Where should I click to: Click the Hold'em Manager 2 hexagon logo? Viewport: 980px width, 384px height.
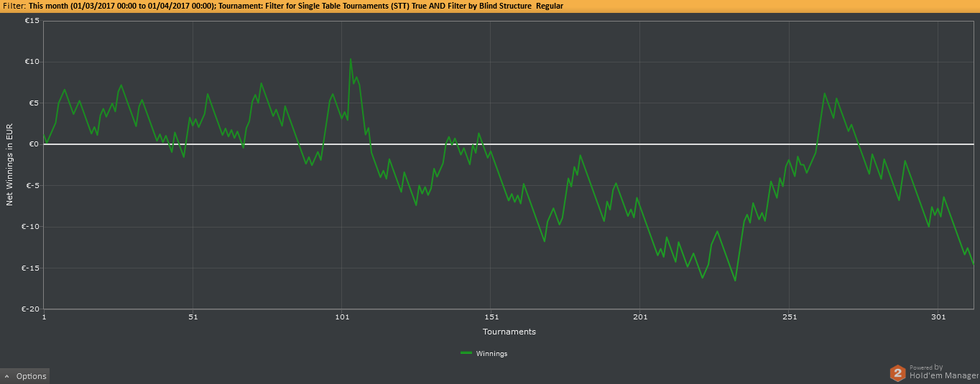point(897,373)
